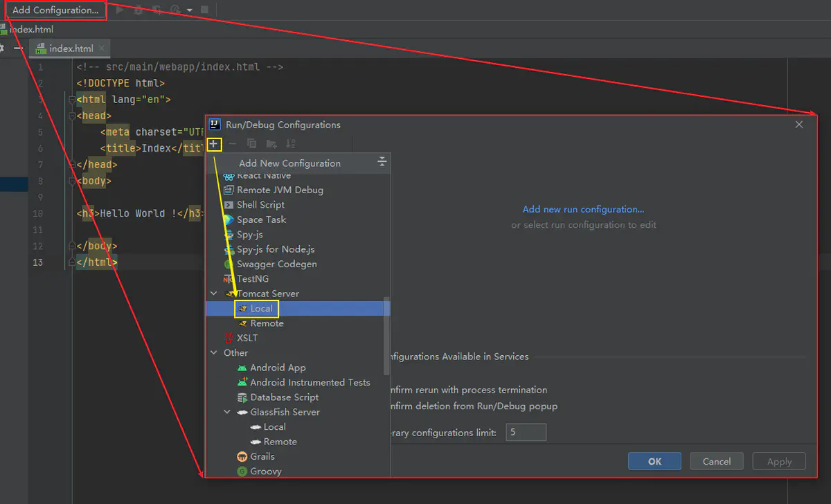Click the Hello World ! text in the code
The width and height of the screenshot is (831, 504).
pyautogui.click(x=138, y=213)
